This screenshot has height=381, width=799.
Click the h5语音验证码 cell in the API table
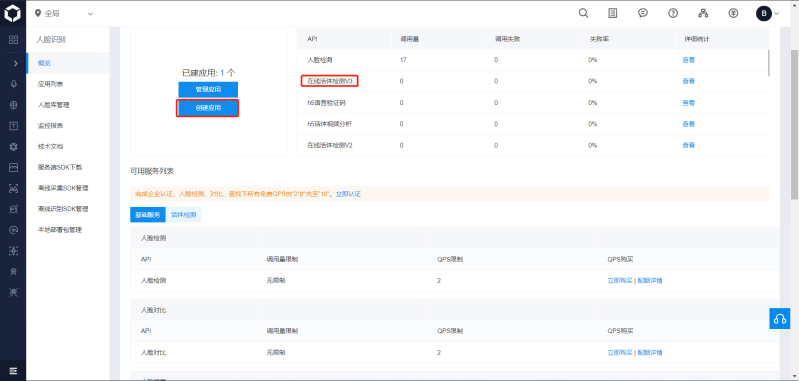click(328, 103)
